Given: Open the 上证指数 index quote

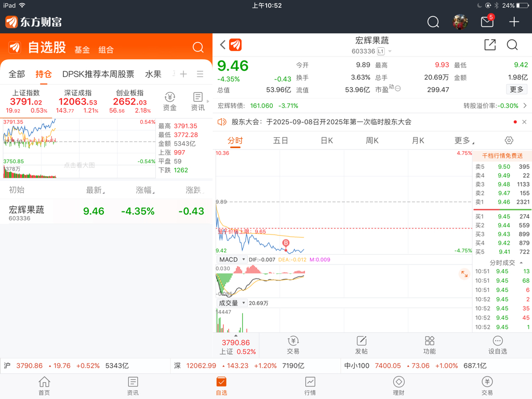Looking at the screenshot, I should [x=26, y=101].
